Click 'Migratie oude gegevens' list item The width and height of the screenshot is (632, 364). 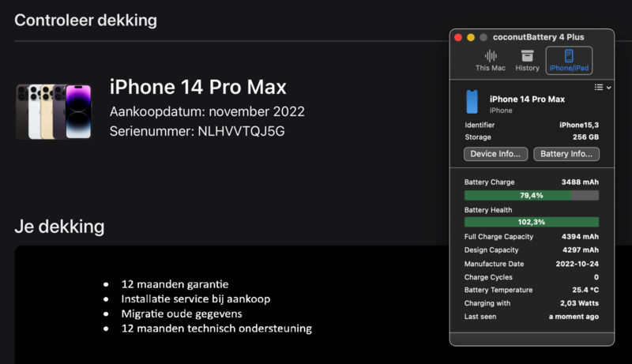182,313
